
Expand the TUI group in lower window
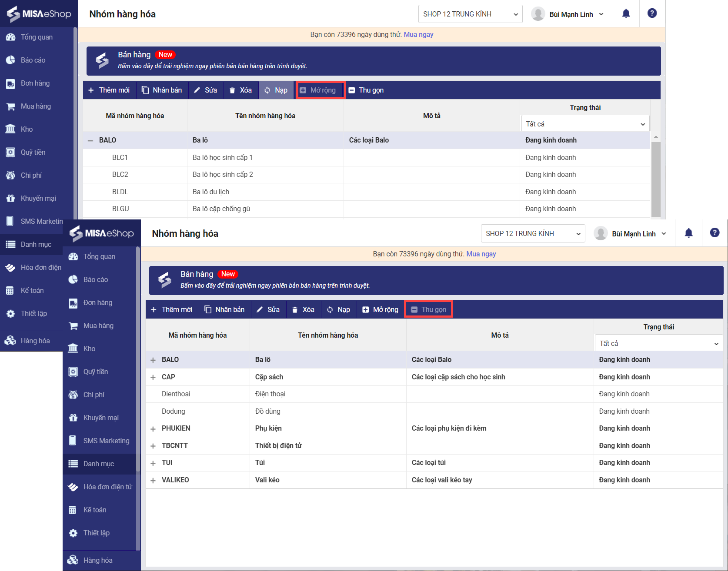pos(153,463)
